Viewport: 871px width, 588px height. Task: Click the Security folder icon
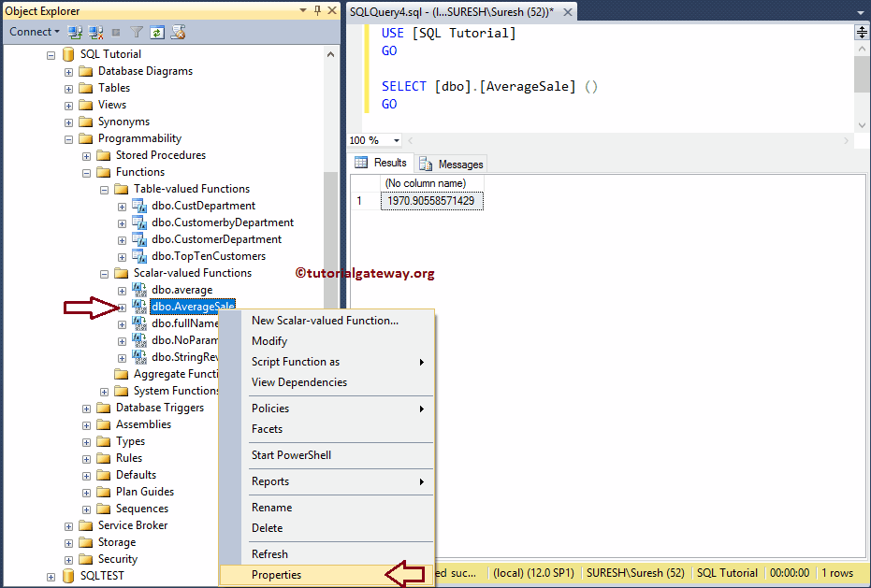(85, 559)
